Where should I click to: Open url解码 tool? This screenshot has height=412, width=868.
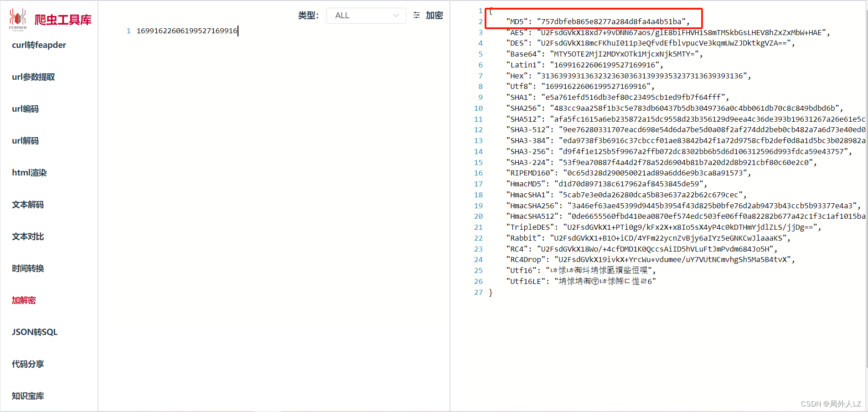(x=26, y=141)
